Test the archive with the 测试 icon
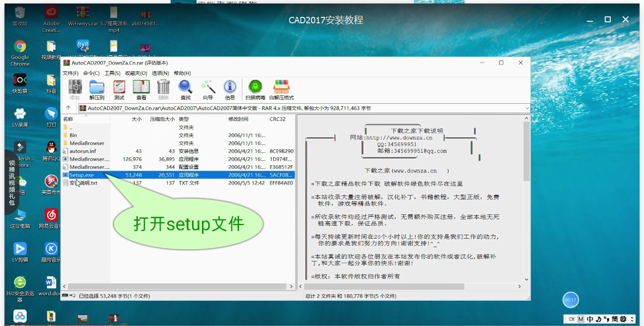Screen dimensions: 644x326 (x=118, y=89)
